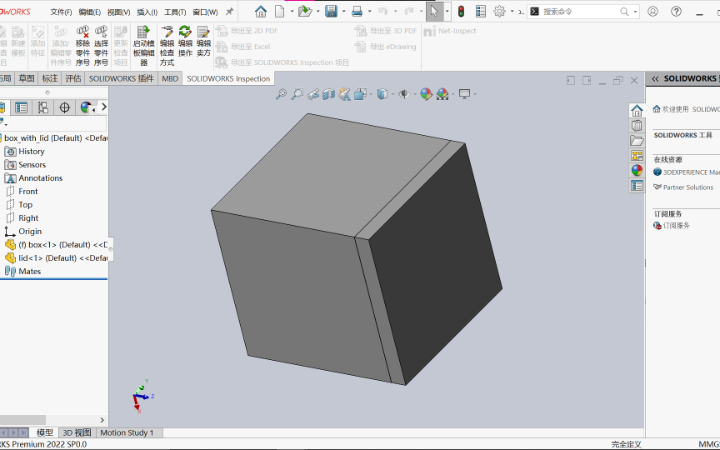Save the assembly with the floppy disk icon
The width and height of the screenshot is (720, 450).
coord(331,11)
